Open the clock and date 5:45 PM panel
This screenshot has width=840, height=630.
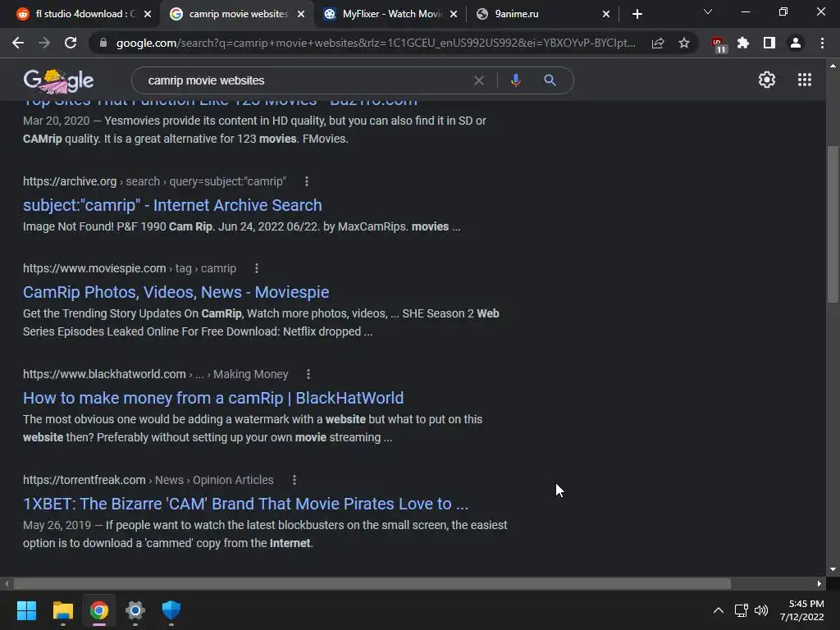point(802,610)
